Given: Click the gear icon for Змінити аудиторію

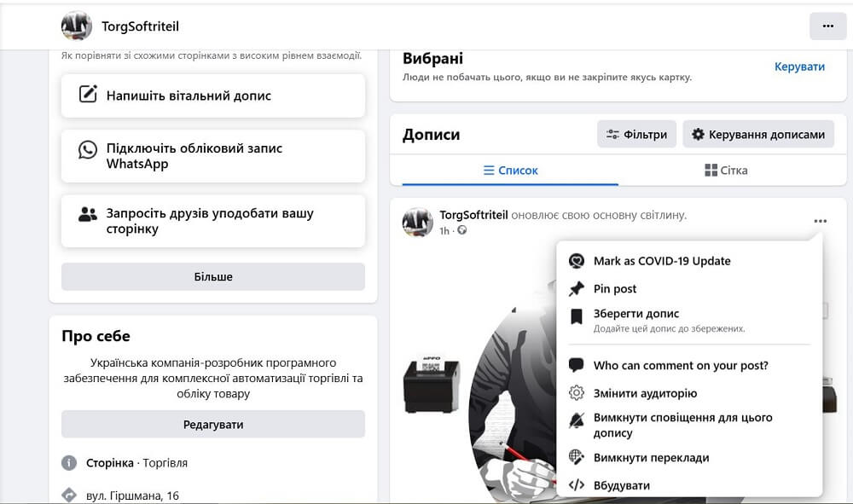Looking at the screenshot, I should click(577, 393).
